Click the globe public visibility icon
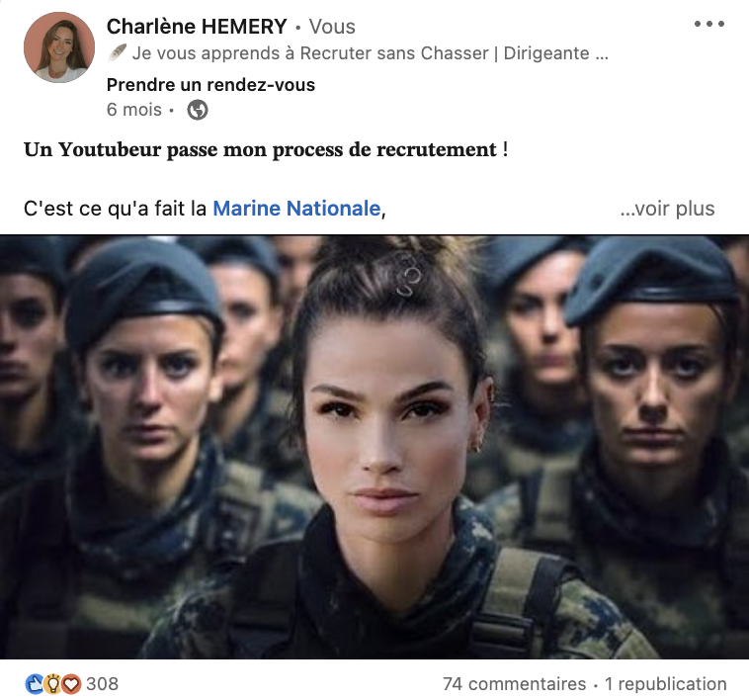 coord(198,110)
